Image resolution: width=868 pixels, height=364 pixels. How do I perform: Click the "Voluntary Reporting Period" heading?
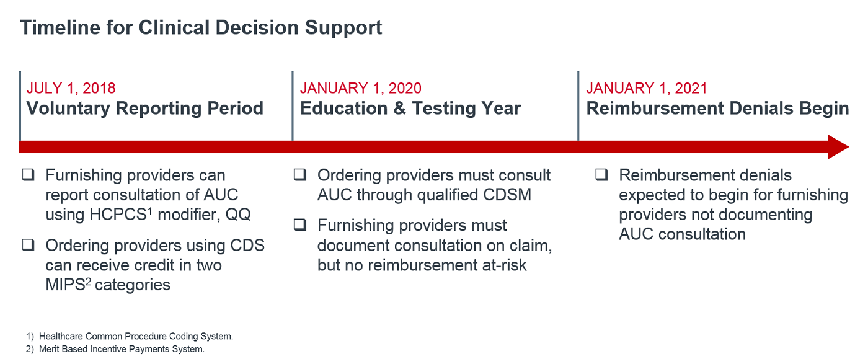[144, 109]
